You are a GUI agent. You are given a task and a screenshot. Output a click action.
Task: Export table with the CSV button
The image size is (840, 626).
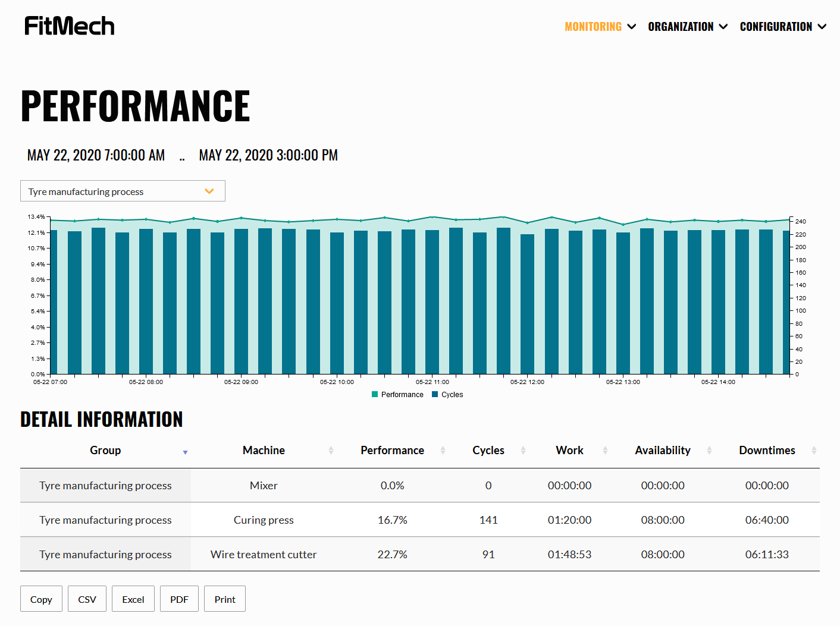point(87,599)
